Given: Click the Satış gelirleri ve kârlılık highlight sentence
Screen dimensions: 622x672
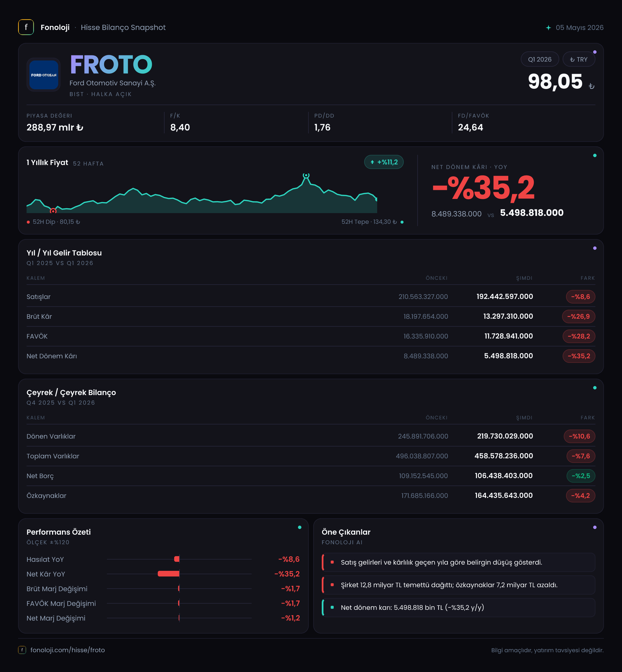Looking at the screenshot, I should (442, 562).
